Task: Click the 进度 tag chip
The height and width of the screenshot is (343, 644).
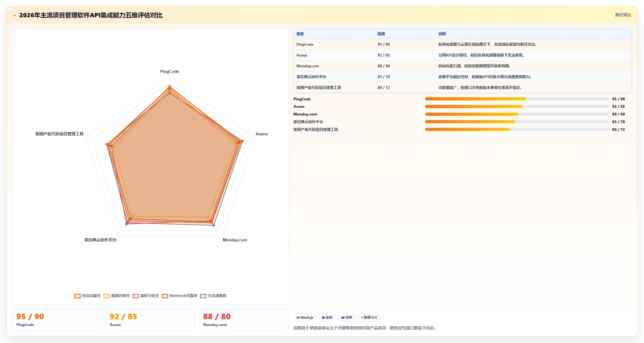Action: click(x=347, y=317)
